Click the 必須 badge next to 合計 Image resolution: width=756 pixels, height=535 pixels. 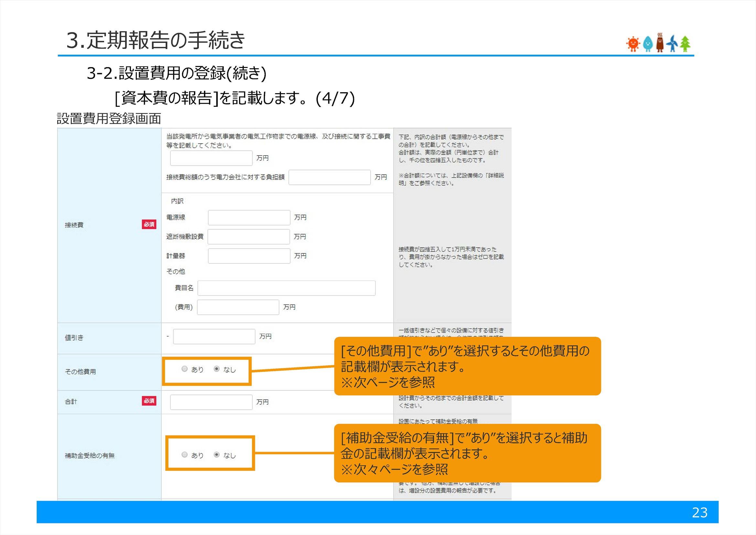[x=150, y=401]
